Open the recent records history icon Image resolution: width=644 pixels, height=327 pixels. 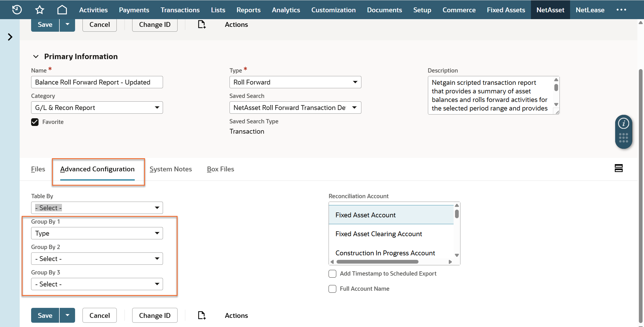[x=17, y=10]
